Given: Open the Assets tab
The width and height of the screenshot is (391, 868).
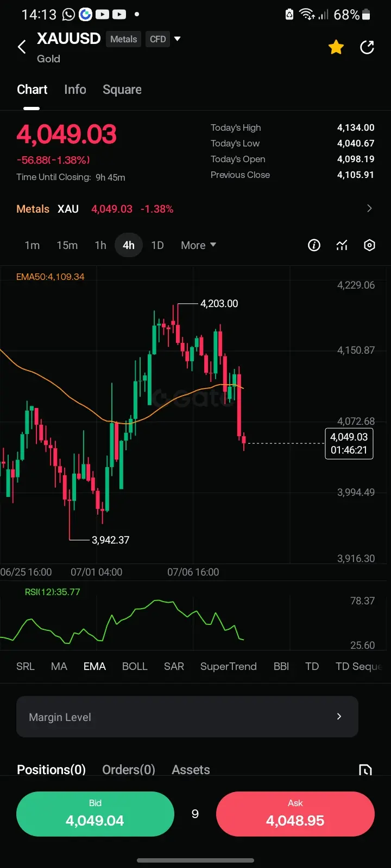Looking at the screenshot, I should (191, 769).
